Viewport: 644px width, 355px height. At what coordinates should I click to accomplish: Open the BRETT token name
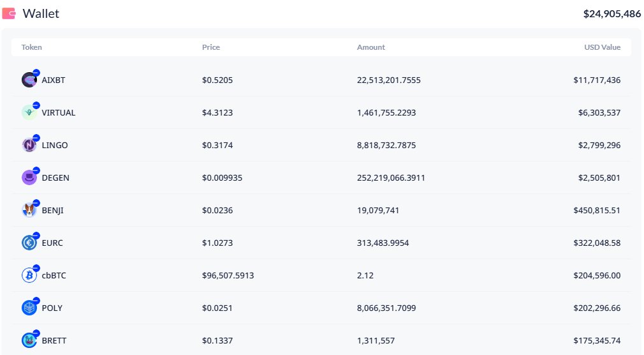[54, 340]
